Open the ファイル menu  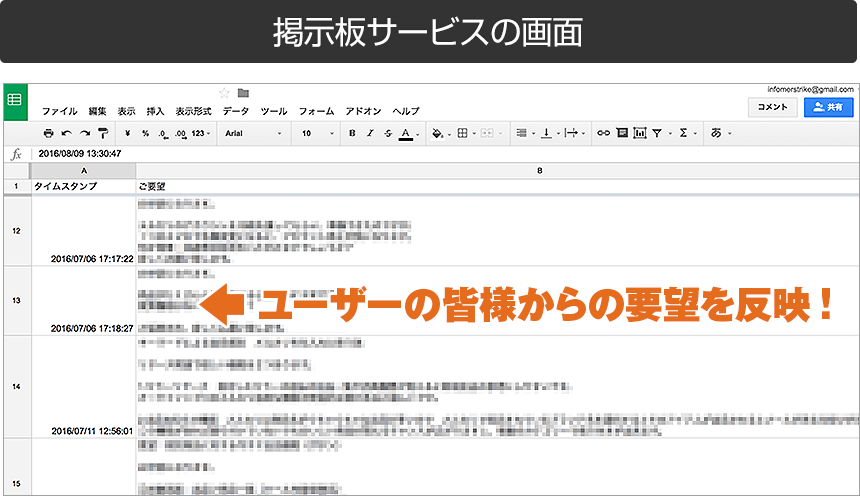(x=59, y=111)
